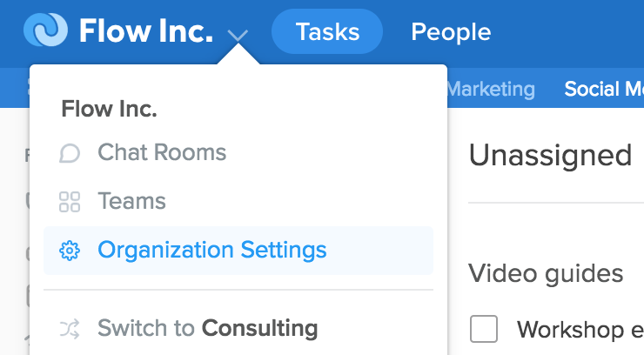Image resolution: width=644 pixels, height=355 pixels.
Task: Check the Workshop task checkbox
Action: coord(484,329)
